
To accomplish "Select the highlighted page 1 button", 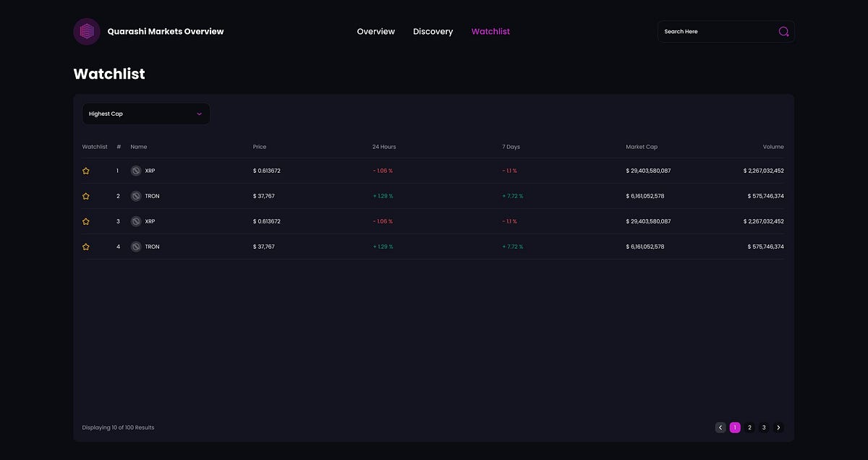I will pos(735,427).
